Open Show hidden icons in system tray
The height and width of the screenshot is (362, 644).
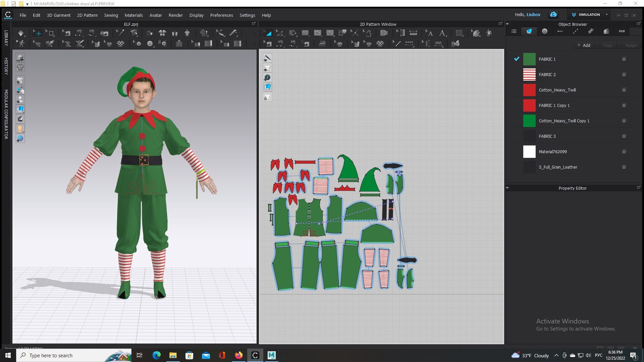point(556,355)
